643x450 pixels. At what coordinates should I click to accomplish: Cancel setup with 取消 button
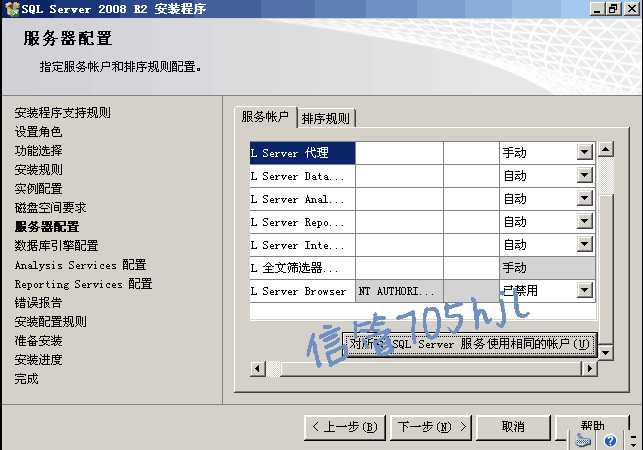(x=513, y=427)
